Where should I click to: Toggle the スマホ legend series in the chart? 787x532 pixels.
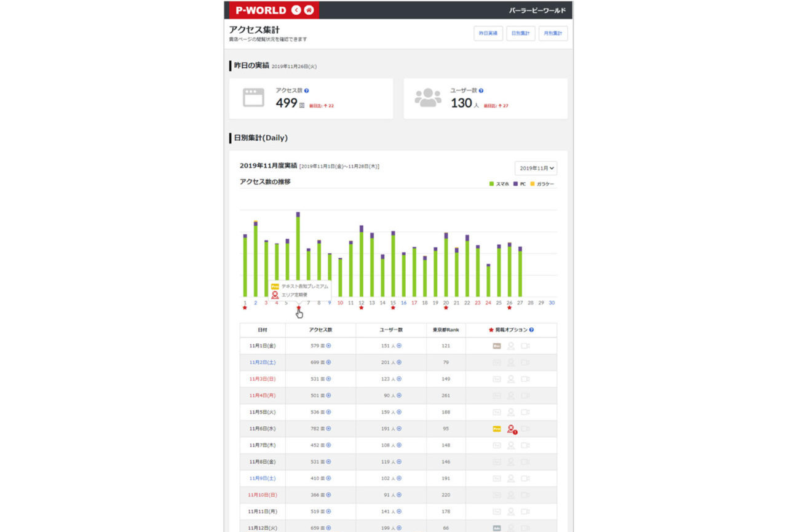point(499,185)
